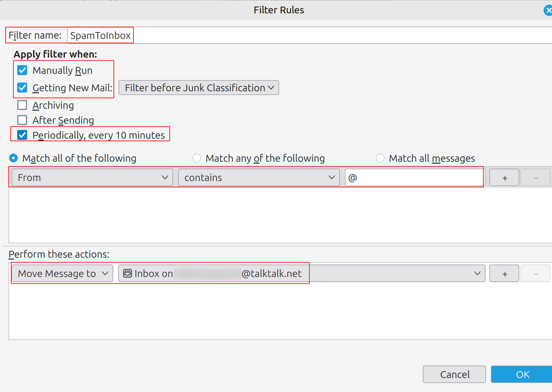Select Match any of the following
The height and width of the screenshot is (392, 552).
(x=197, y=158)
